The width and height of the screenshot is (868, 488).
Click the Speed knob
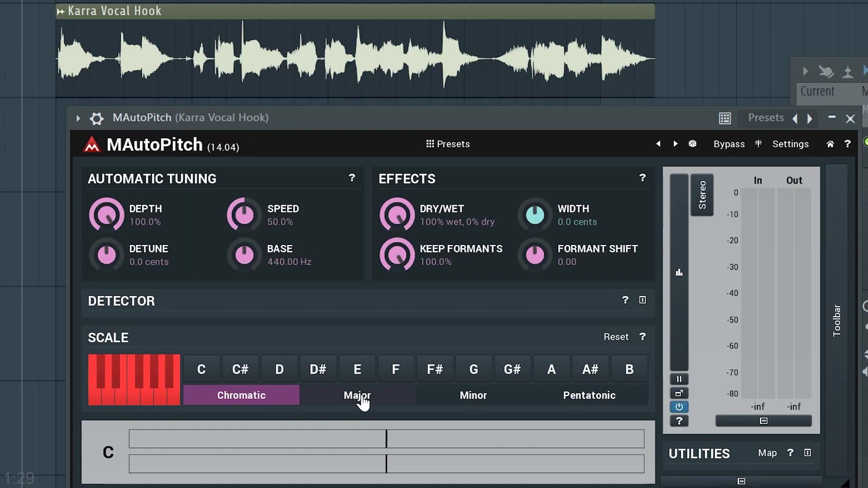(245, 215)
